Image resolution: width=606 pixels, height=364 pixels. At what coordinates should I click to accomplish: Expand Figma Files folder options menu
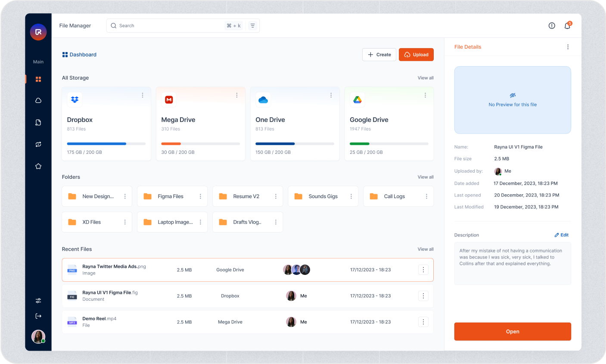pyautogui.click(x=200, y=196)
